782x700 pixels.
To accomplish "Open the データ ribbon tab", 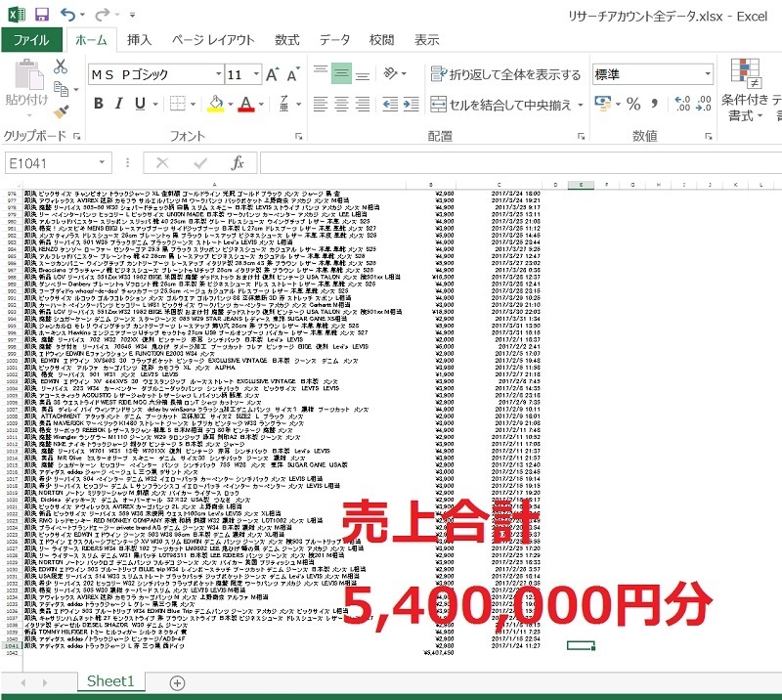I will coord(334,39).
